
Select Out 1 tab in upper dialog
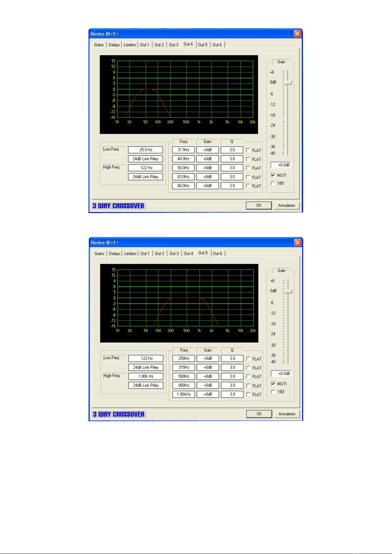tap(145, 45)
